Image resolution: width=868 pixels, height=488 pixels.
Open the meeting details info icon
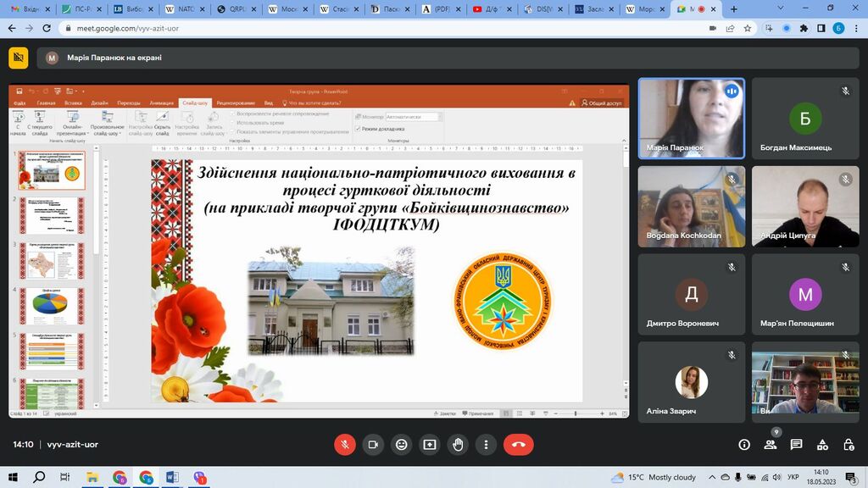pos(744,444)
